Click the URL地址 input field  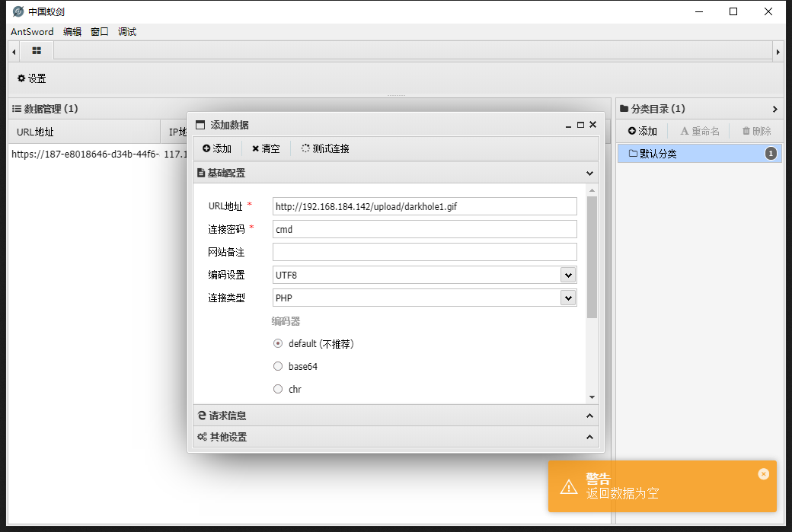coord(424,206)
